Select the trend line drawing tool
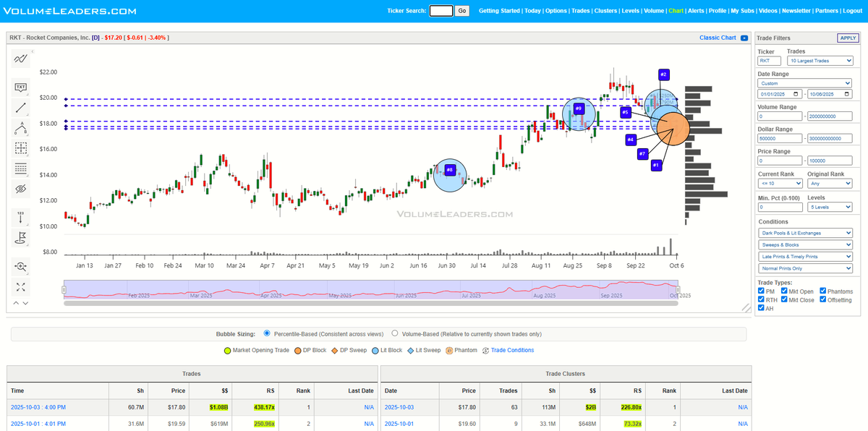 point(21,107)
